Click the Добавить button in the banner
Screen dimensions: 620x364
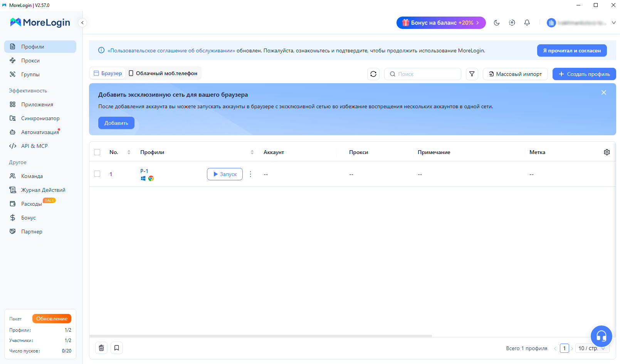[x=116, y=123]
